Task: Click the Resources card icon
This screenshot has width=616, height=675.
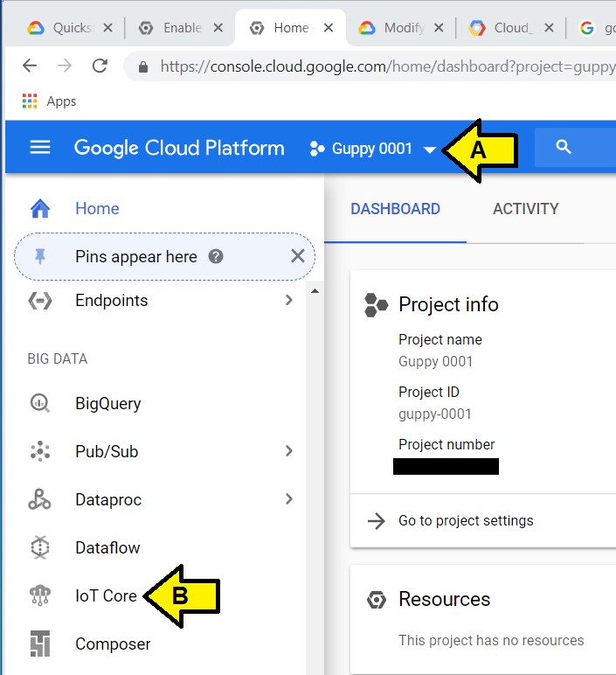Action: pos(377,600)
